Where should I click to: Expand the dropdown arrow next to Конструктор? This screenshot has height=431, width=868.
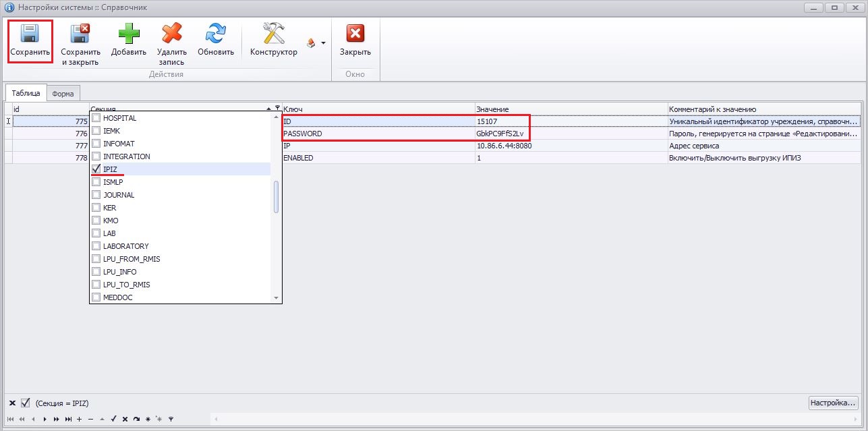323,43
